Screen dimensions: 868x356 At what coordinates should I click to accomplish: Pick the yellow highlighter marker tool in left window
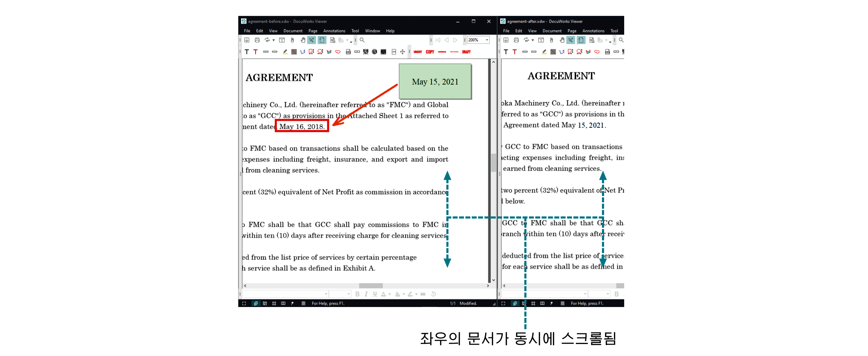pyautogui.click(x=285, y=52)
